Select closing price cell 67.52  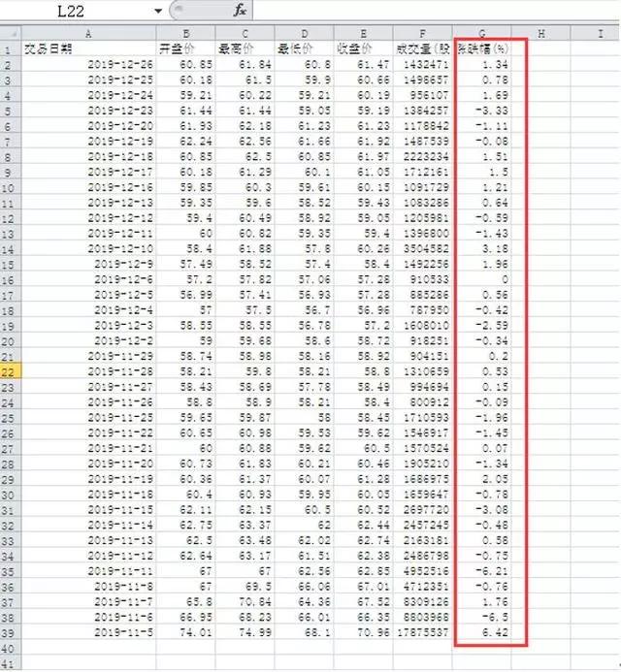(363, 602)
